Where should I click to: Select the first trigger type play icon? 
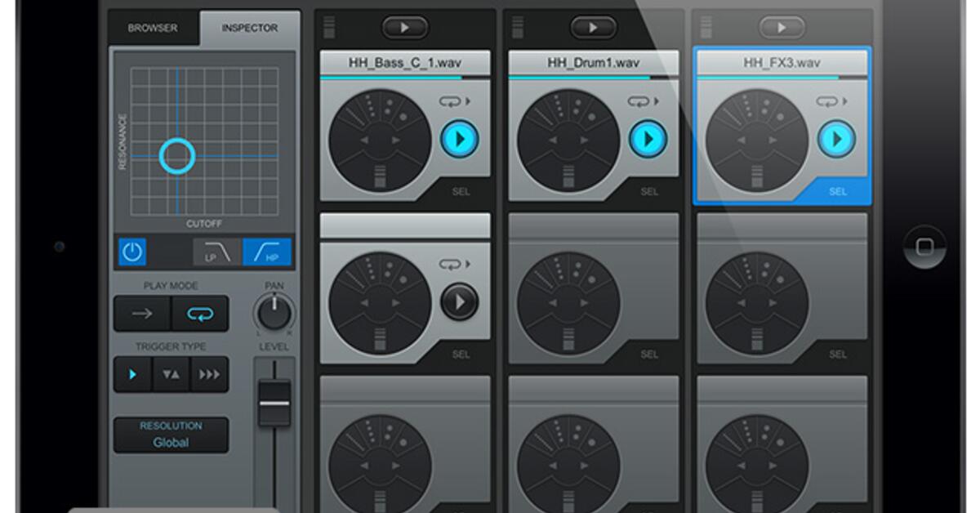(x=132, y=375)
